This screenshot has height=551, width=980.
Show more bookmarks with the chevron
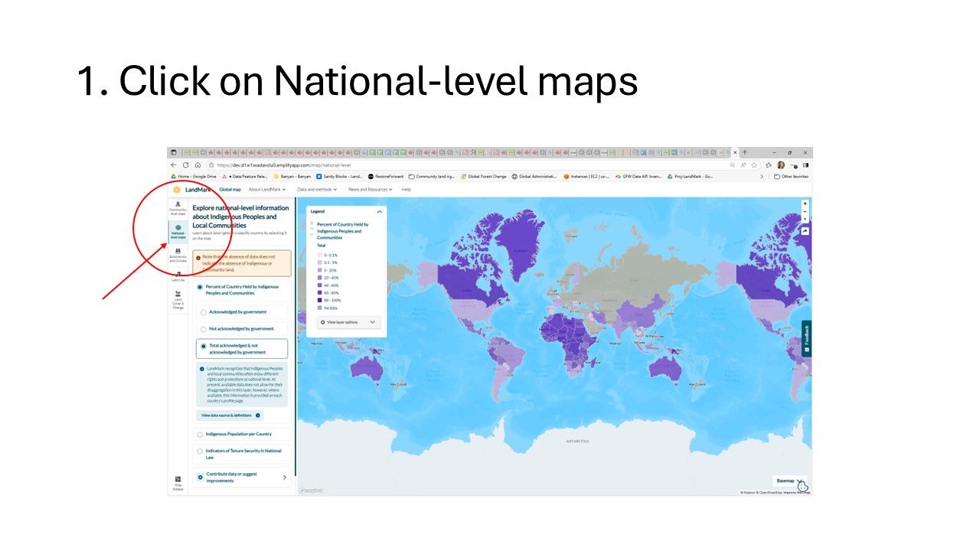[761, 176]
